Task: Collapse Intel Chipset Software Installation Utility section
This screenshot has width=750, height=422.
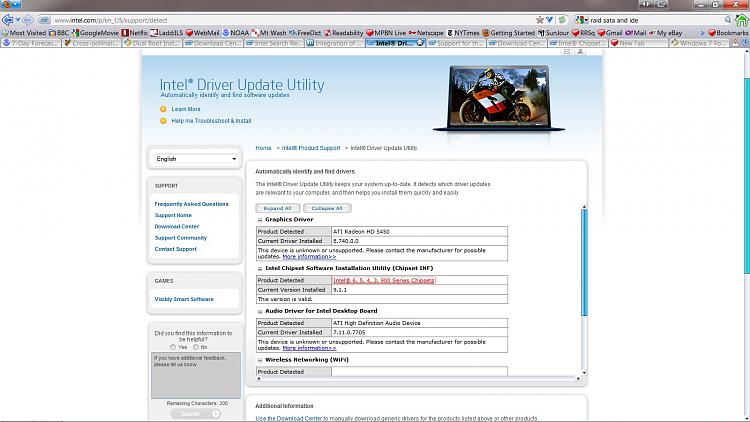Action: [x=260, y=269]
